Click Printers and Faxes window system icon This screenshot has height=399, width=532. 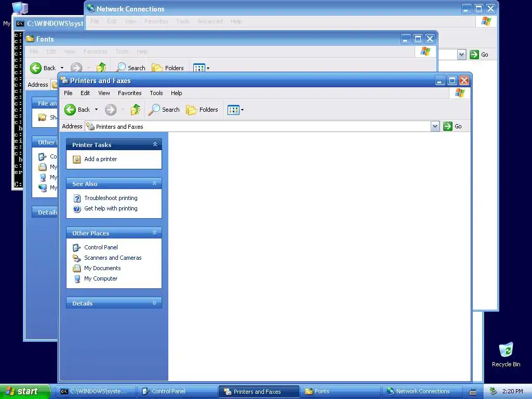tap(64, 81)
